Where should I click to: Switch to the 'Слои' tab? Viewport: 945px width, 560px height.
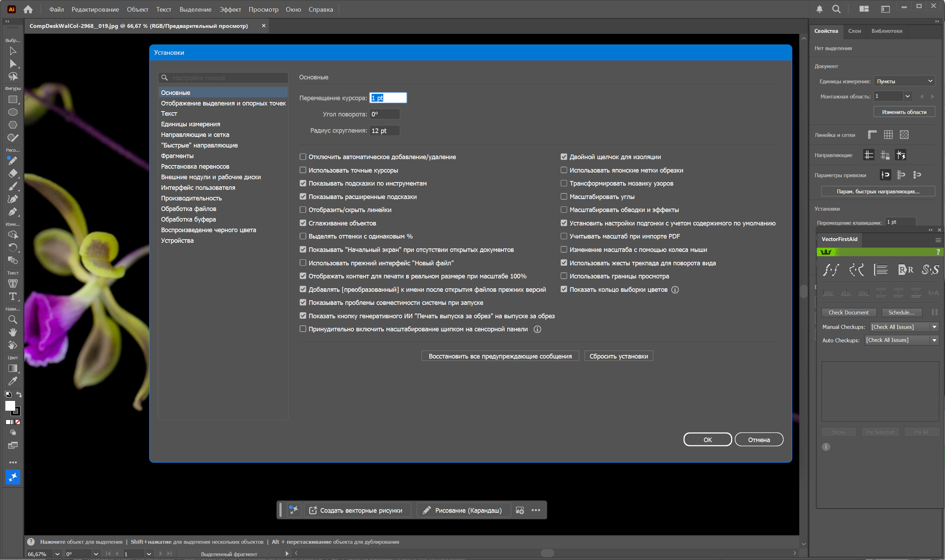(854, 31)
